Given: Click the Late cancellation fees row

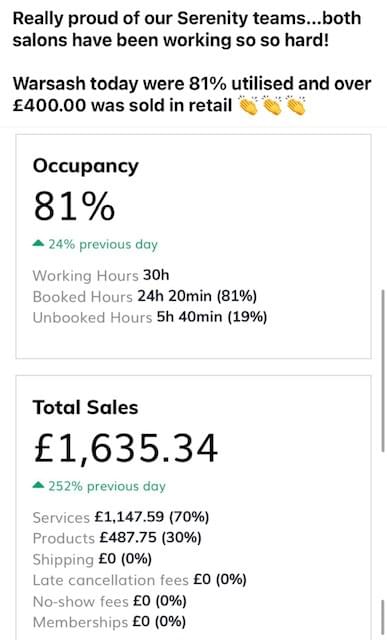Looking at the screenshot, I should (140, 580).
